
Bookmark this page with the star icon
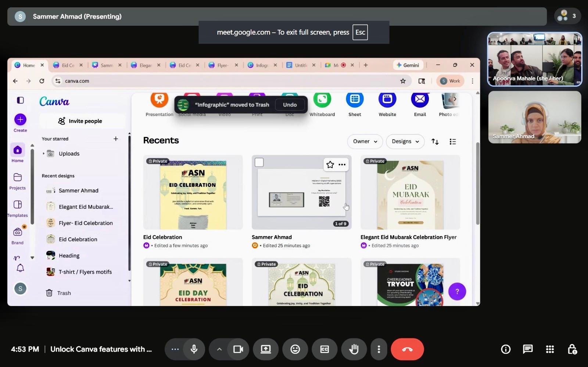click(x=403, y=81)
